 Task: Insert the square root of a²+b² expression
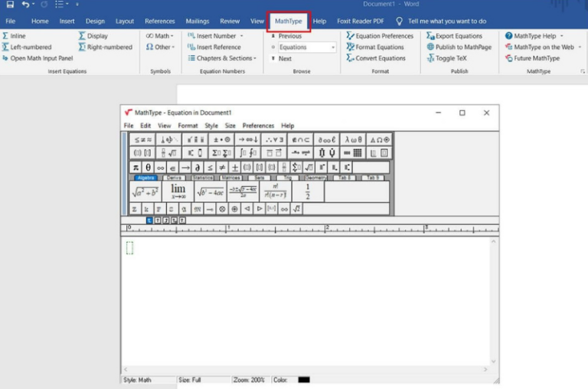(x=145, y=191)
